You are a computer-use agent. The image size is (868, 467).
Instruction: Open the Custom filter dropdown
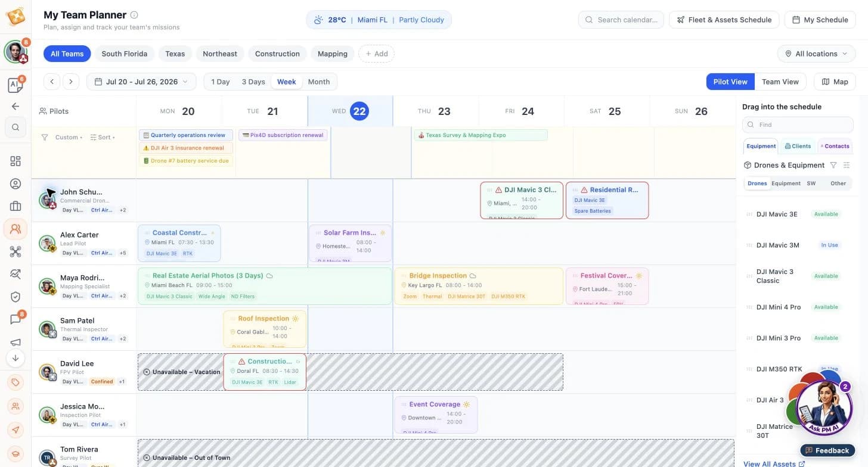(x=69, y=137)
